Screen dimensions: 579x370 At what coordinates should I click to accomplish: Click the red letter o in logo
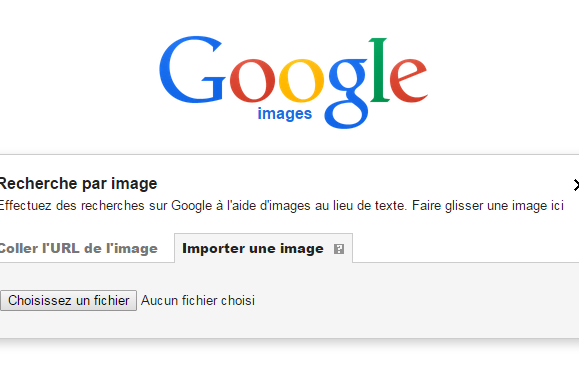252,80
